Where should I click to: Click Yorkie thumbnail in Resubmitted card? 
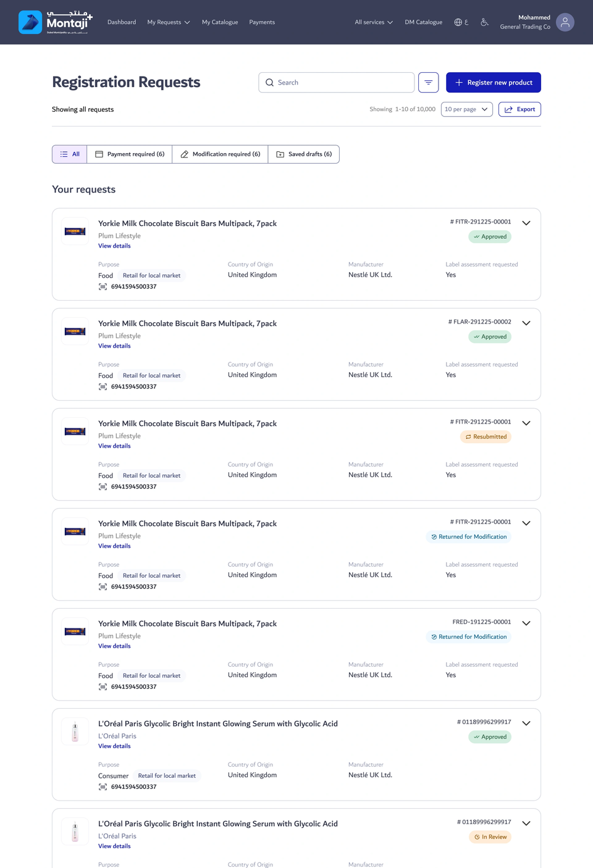pos(75,432)
